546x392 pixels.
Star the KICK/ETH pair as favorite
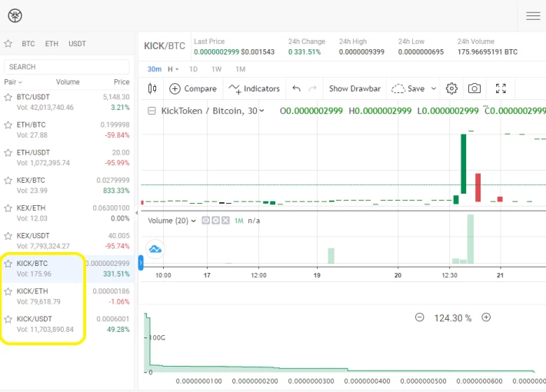point(9,291)
